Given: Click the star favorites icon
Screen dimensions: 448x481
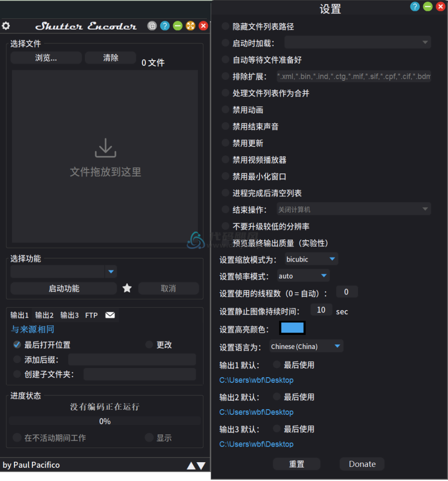Looking at the screenshot, I should pyautogui.click(x=127, y=288).
